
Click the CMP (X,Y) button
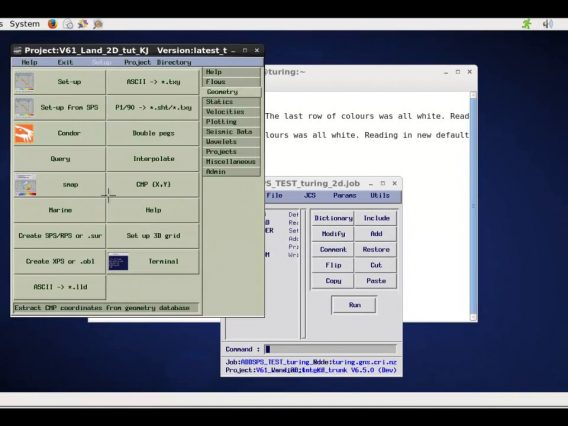pos(153,185)
